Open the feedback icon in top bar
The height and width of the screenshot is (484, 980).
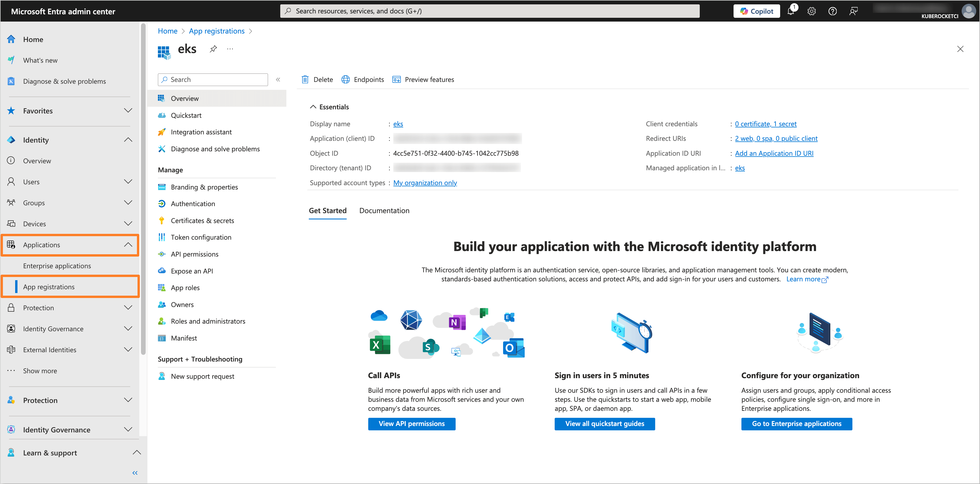point(853,11)
